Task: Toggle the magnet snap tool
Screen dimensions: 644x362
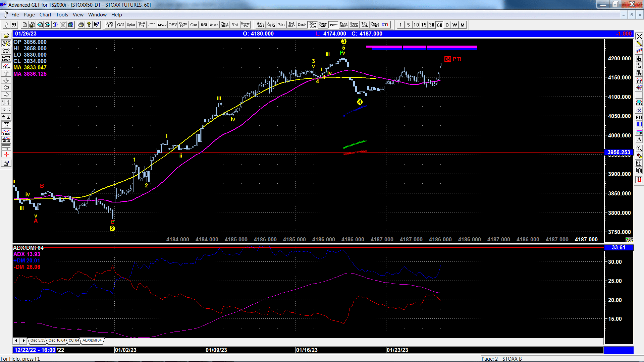Action: point(639,180)
